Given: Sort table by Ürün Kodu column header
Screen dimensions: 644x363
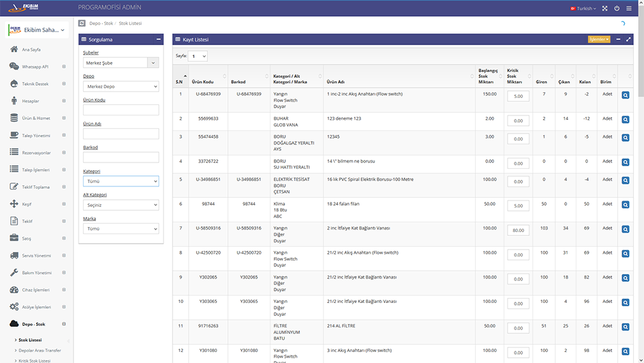Looking at the screenshot, I should [x=207, y=82].
